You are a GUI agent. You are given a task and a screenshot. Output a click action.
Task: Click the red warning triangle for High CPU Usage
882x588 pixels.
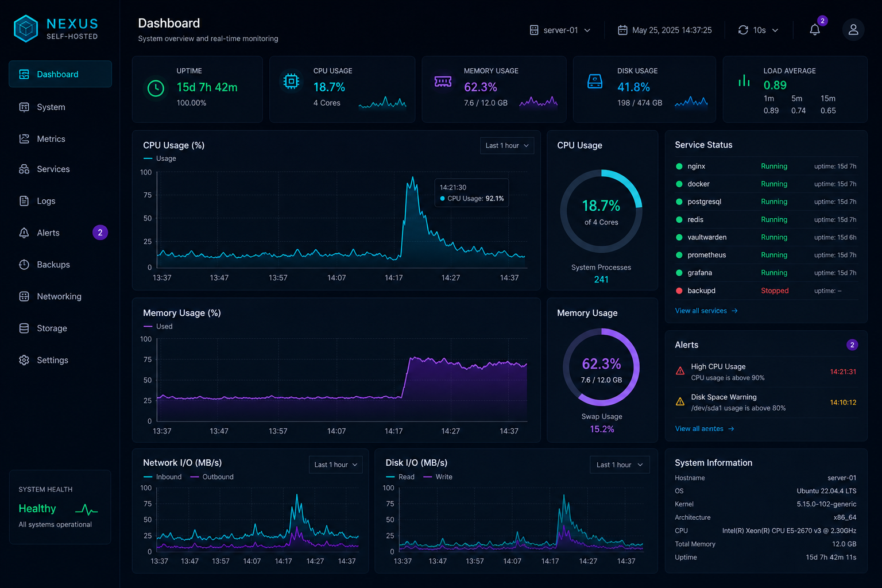point(680,371)
